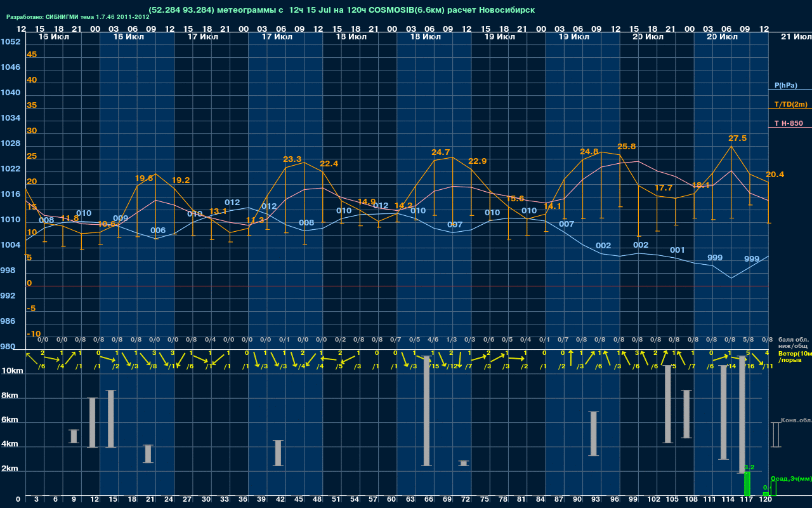Screen dimensions: 812x508
Task: Click the 1052 pressure axis value
Action: (10, 42)
